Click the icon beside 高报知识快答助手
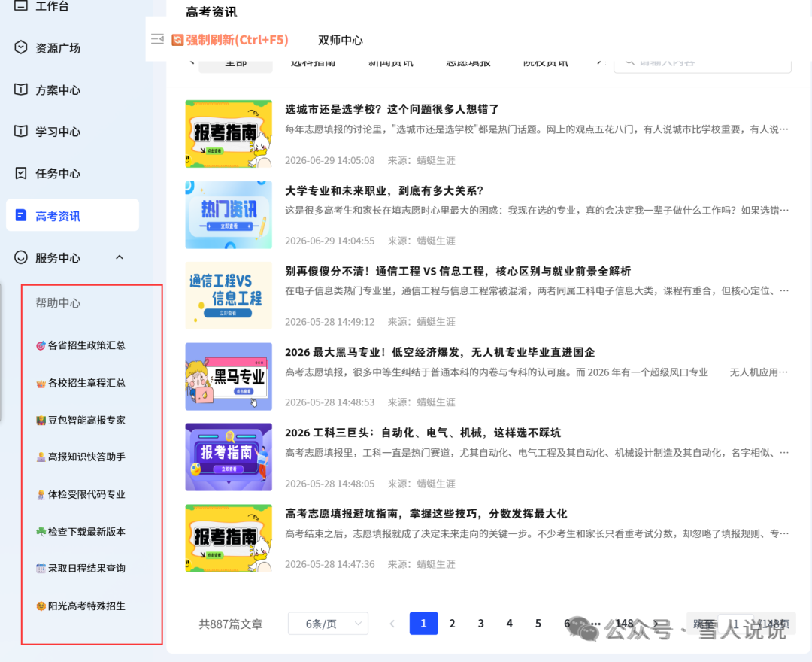Viewport: 812px width, 662px height. [41, 457]
